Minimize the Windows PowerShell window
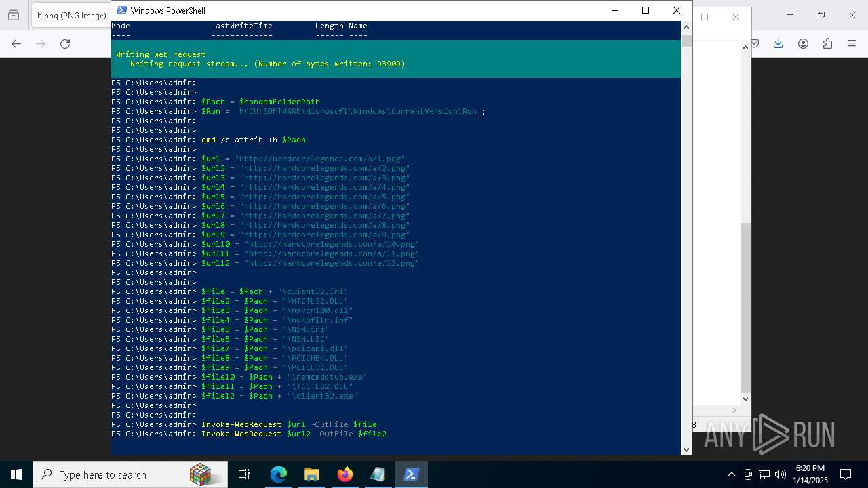 pos(614,10)
